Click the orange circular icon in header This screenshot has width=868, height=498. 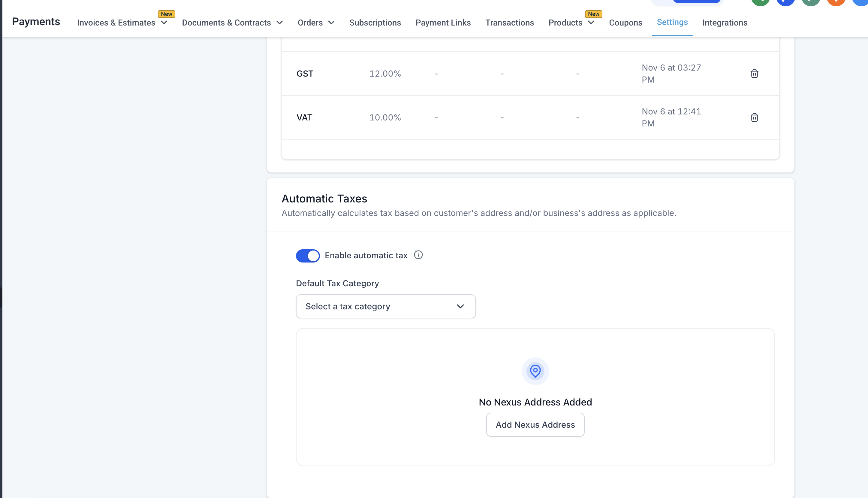click(x=836, y=2)
